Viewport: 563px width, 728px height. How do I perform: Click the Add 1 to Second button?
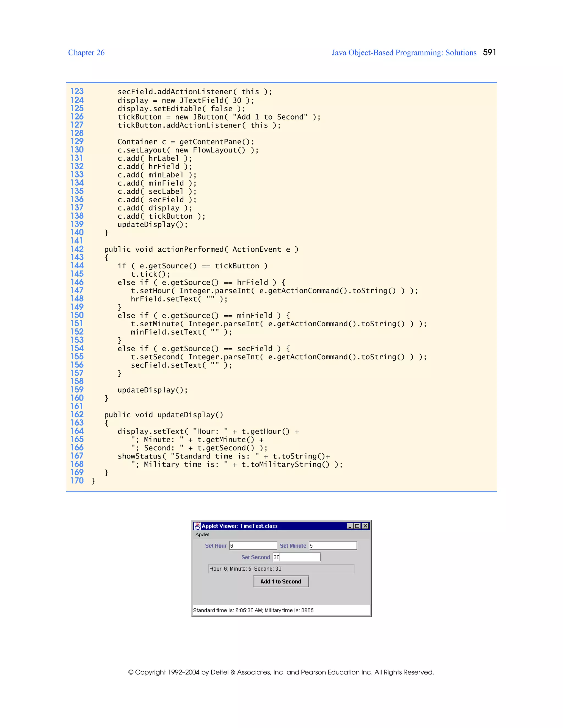click(281, 581)
